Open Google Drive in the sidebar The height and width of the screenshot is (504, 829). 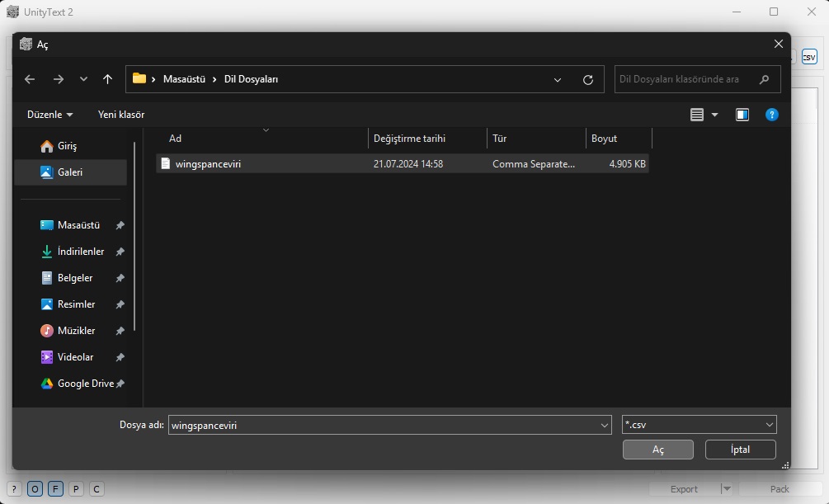pos(70,384)
